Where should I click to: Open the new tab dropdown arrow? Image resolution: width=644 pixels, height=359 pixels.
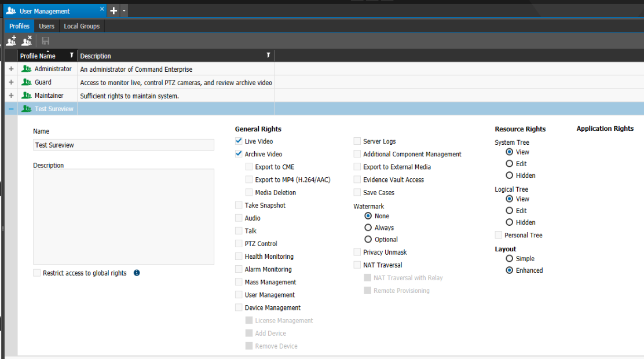[123, 10]
